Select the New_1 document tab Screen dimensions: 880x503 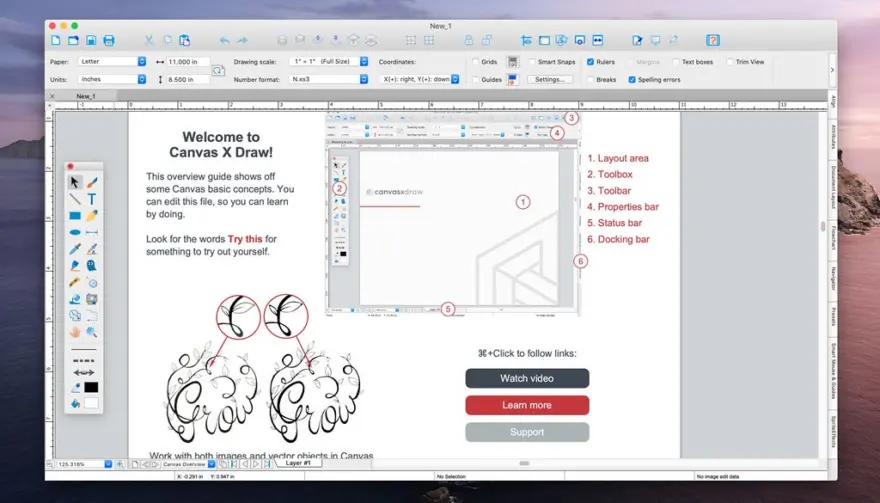tap(86, 97)
